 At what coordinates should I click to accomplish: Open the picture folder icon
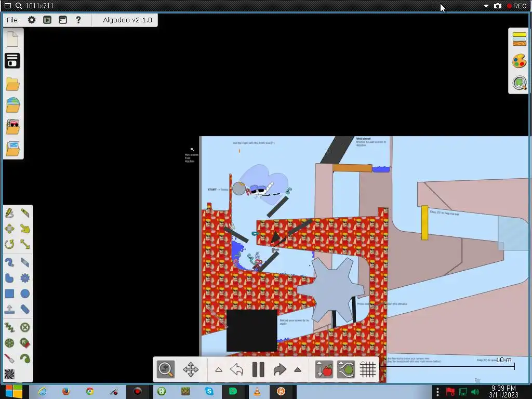click(x=12, y=148)
